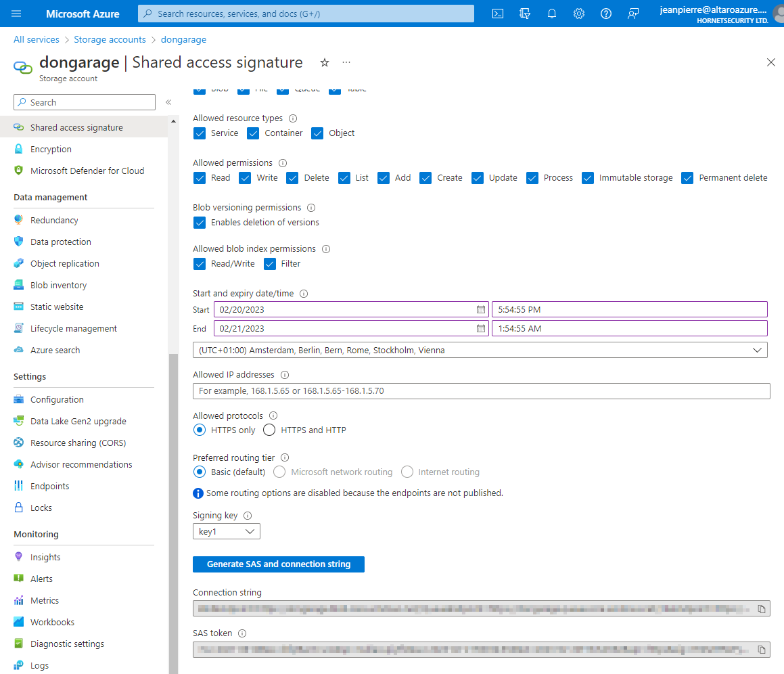Uncheck the Service resource type
Image resolution: width=784 pixels, height=674 pixels.
coord(200,133)
